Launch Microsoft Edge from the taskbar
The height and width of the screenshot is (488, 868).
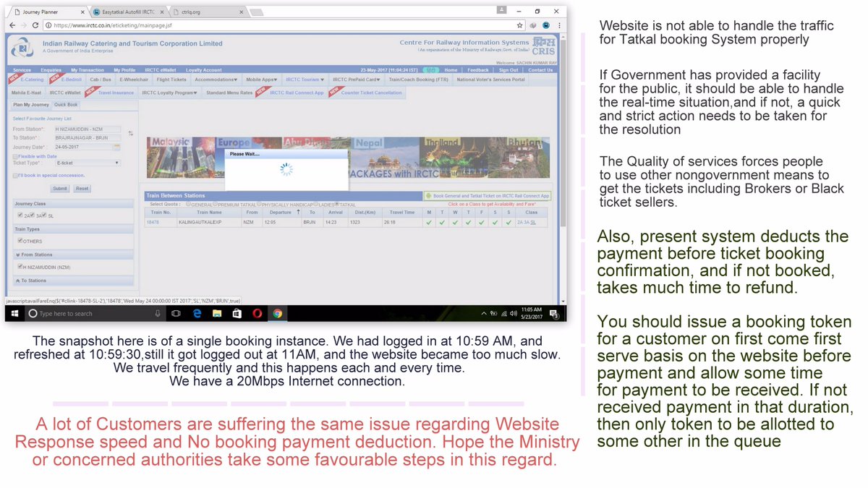pos(197,314)
